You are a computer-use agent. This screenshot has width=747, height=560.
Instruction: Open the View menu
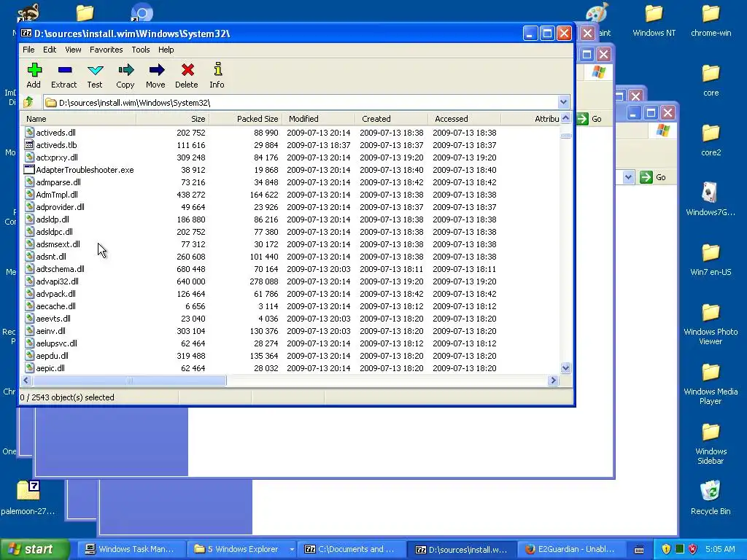click(x=73, y=50)
